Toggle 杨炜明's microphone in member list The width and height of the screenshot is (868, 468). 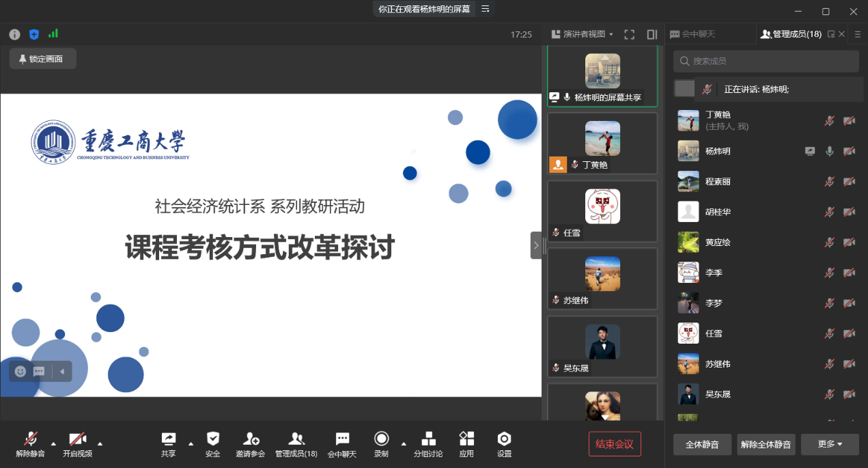[830, 152]
